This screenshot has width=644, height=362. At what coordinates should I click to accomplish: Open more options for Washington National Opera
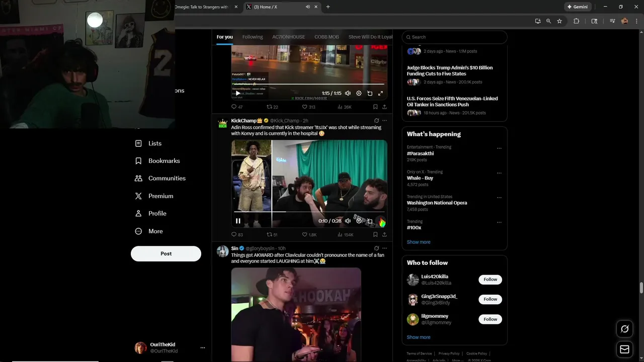pos(499,198)
